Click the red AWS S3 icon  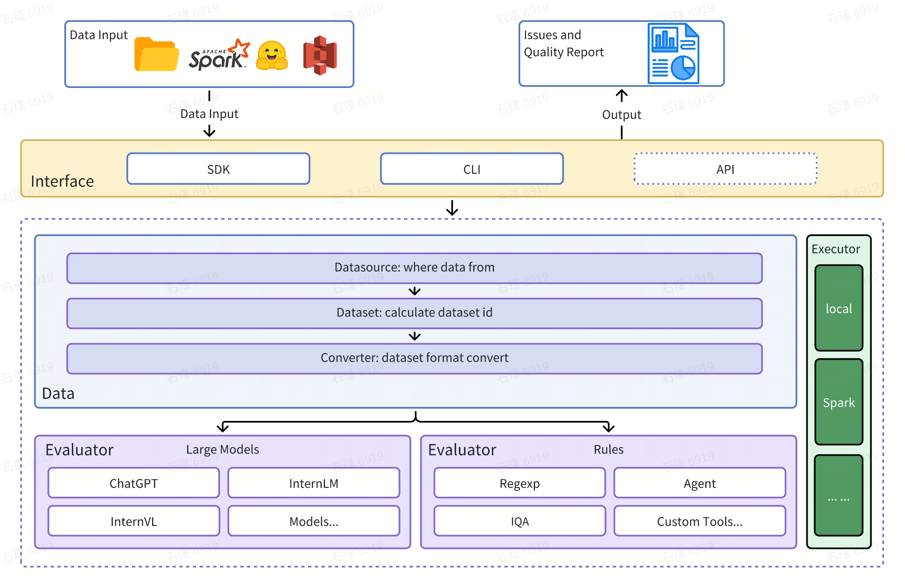(320, 55)
